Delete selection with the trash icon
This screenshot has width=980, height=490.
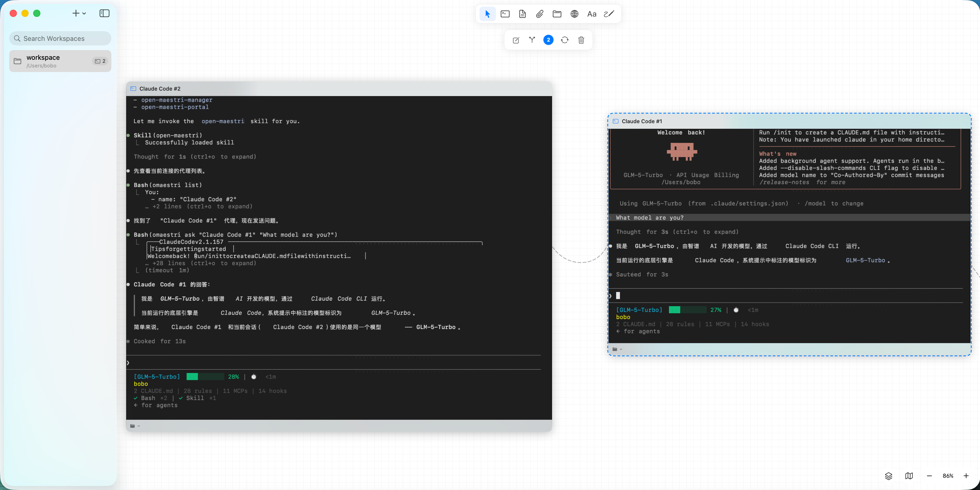[581, 40]
